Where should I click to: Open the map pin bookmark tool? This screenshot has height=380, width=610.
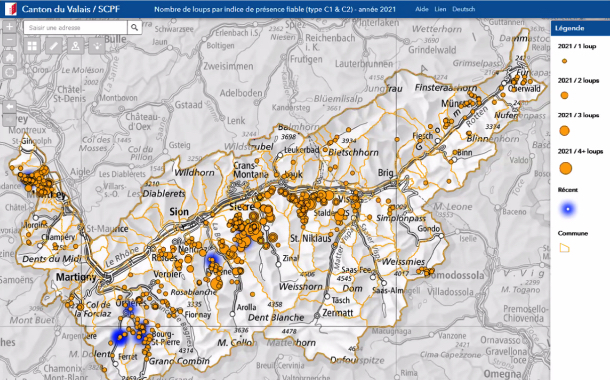(x=75, y=46)
